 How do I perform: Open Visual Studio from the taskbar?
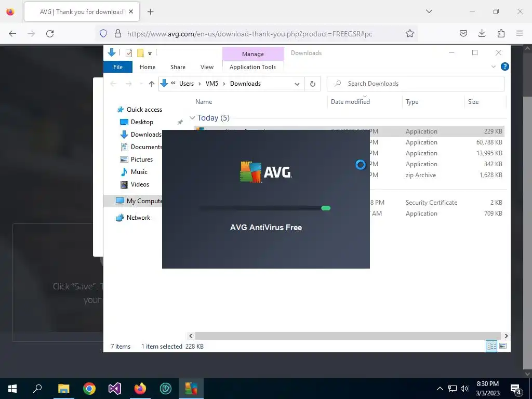coord(115,389)
